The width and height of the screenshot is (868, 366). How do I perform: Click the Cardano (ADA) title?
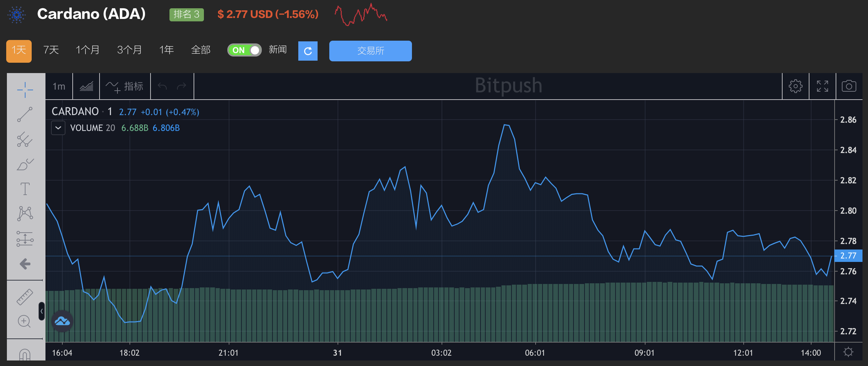pos(91,14)
